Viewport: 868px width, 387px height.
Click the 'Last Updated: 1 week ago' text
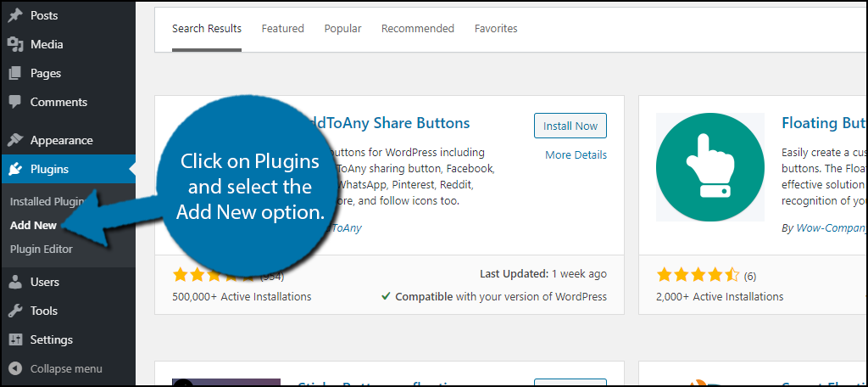(543, 274)
